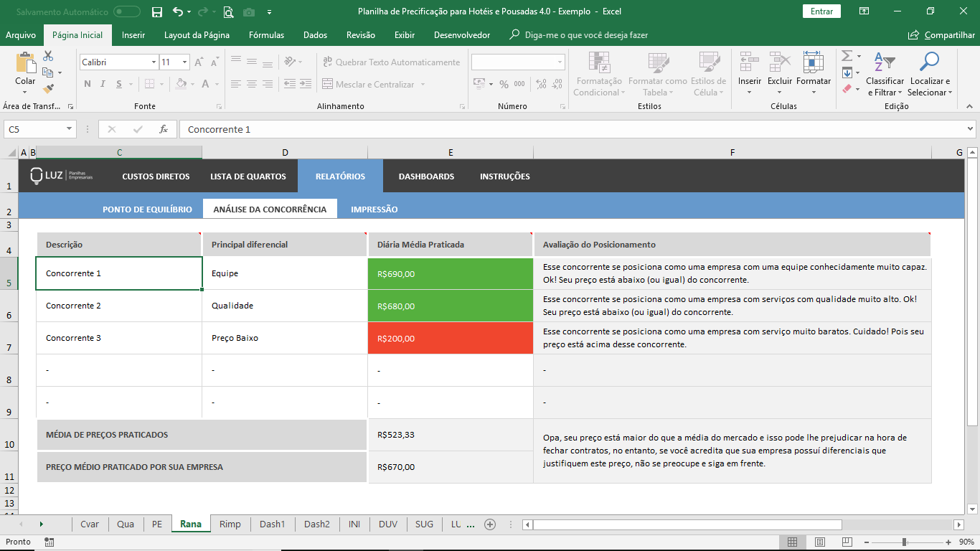
Task: Expand the Name Box dropdown arrow
Action: tap(70, 129)
